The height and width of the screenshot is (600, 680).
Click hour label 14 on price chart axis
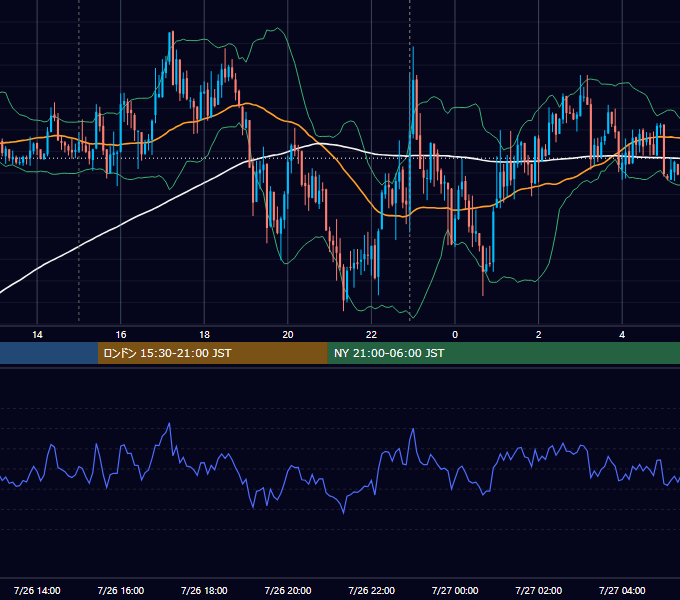tap(37, 335)
